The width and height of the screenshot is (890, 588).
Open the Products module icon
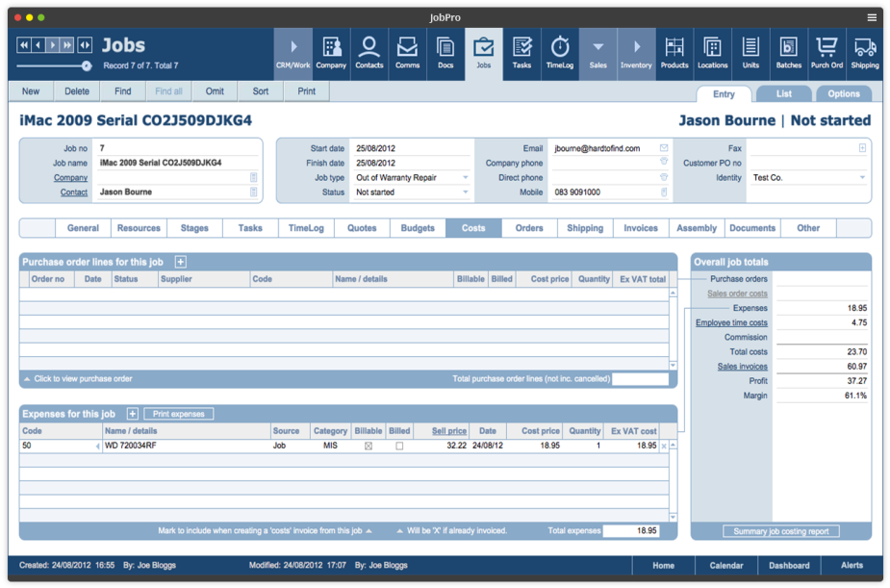(x=674, y=53)
